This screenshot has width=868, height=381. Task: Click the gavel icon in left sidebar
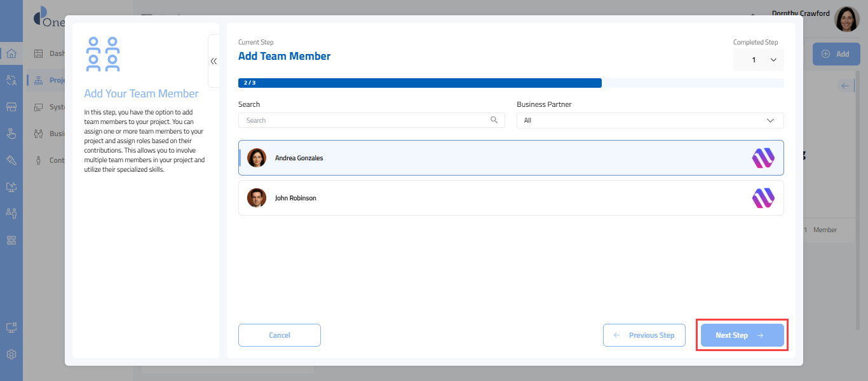(x=11, y=160)
